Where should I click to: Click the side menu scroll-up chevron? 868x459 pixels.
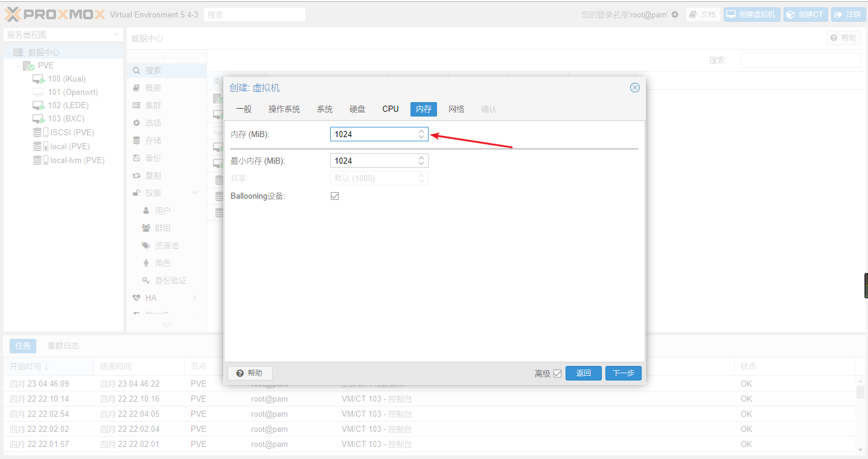tap(167, 56)
